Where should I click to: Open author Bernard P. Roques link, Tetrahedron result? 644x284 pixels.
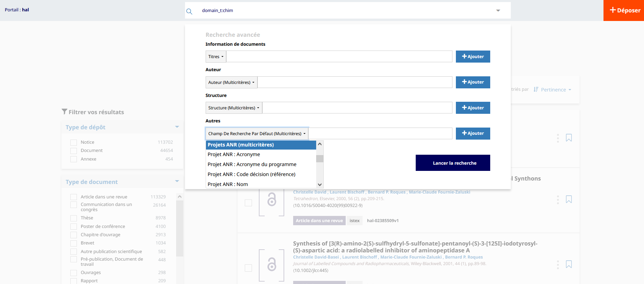tap(387, 192)
